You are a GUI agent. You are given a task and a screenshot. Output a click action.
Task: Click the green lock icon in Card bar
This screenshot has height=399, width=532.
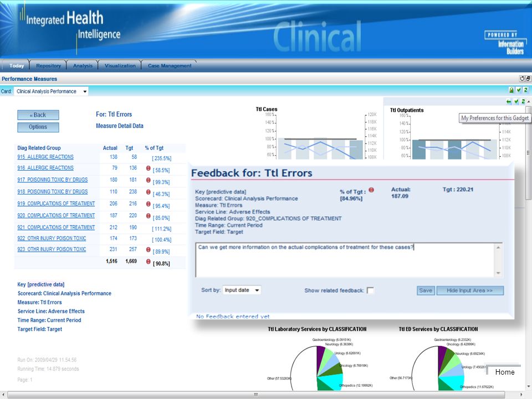(x=511, y=90)
